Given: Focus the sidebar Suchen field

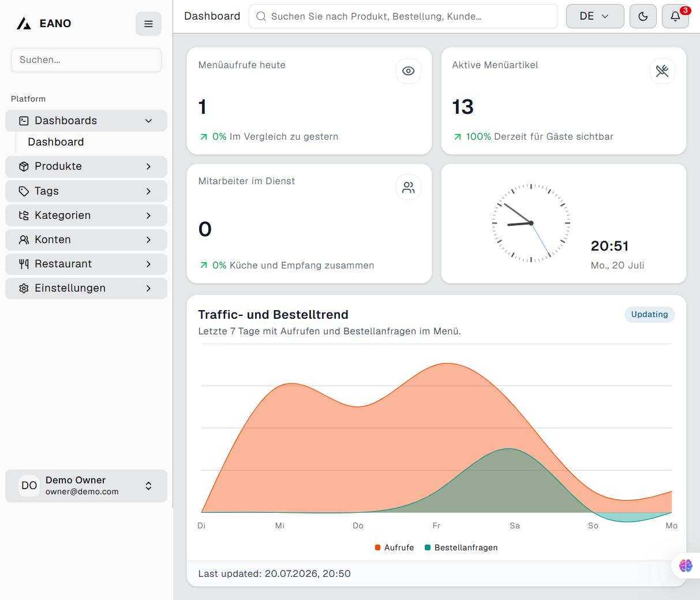Looking at the screenshot, I should coord(86,60).
